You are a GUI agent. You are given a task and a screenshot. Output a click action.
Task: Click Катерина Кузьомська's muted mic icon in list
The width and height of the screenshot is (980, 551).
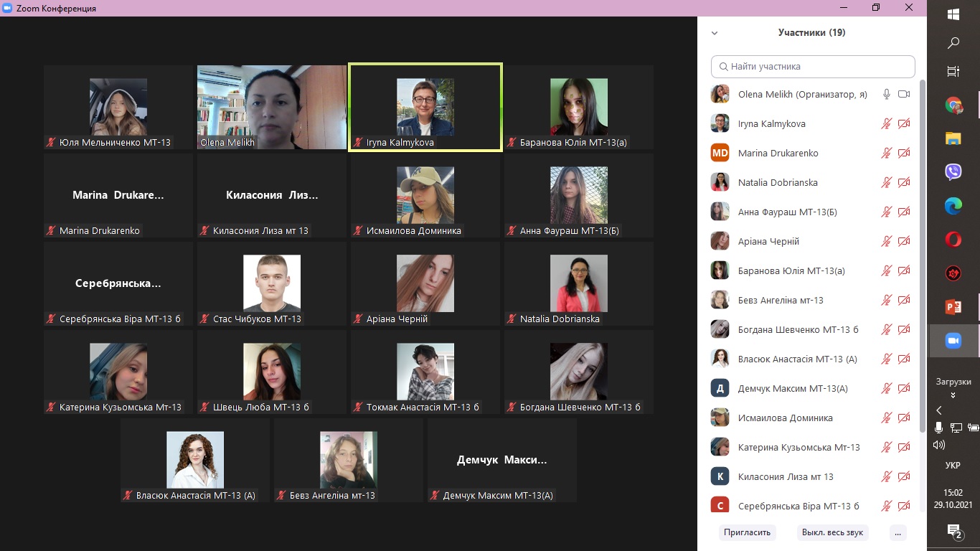(x=887, y=447)
